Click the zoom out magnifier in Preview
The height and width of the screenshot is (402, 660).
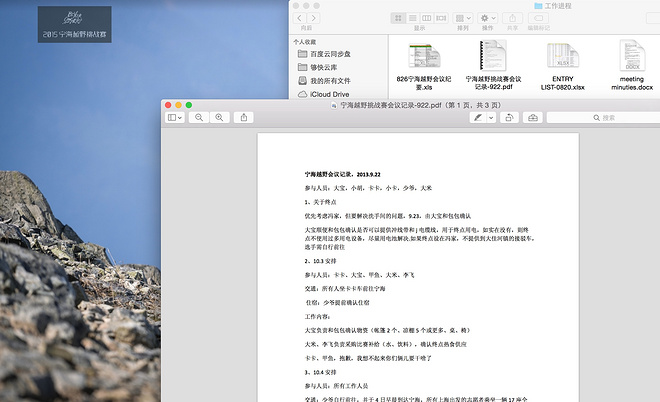[x=199, y=118]
